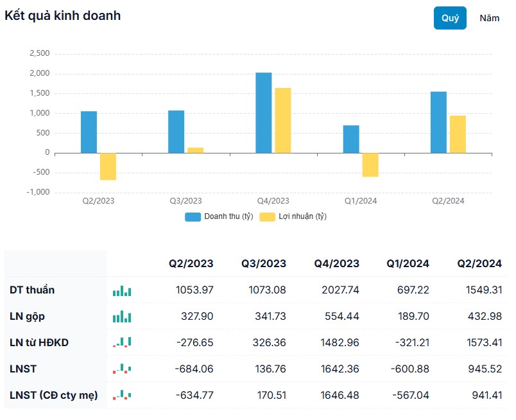The height and width of the screenshot is (420, 516).
Task: Click the DT thuần sparkline chart icon
Action: coord(122,291)
